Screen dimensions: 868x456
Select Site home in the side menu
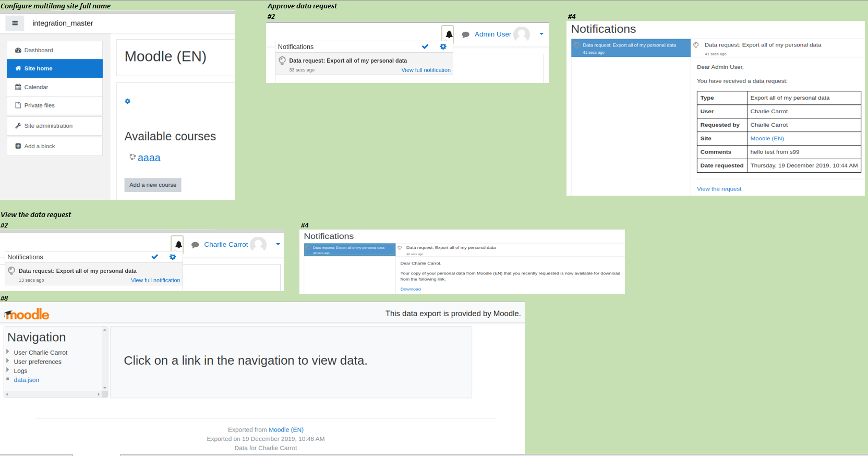tap(55, 68)
